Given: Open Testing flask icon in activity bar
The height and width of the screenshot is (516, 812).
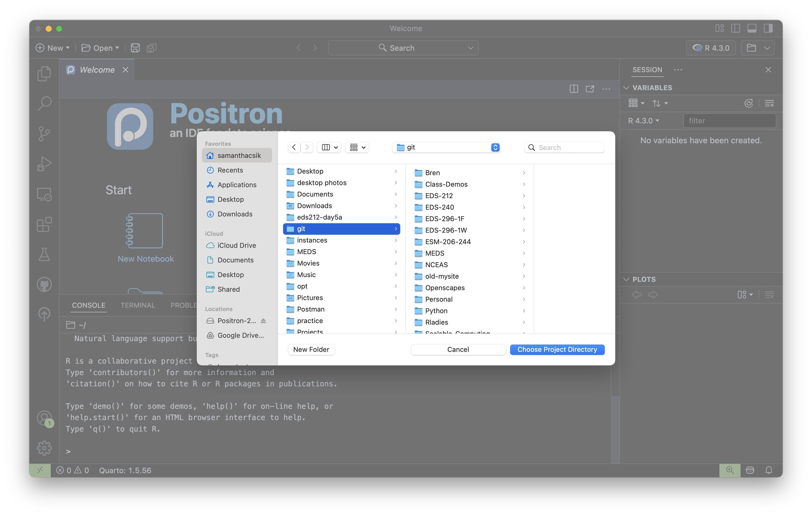Looking at the screenshot, I should coord(44,254).
